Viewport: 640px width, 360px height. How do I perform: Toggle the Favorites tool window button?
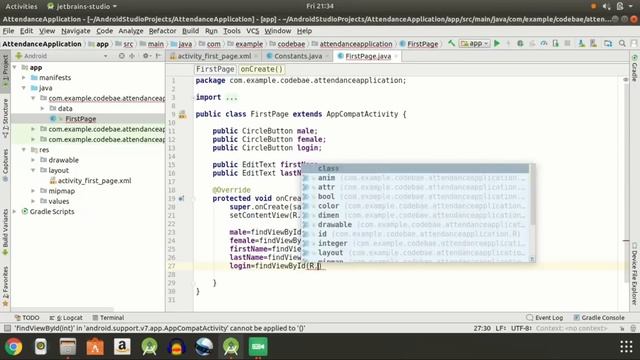(x=5, y=286)
